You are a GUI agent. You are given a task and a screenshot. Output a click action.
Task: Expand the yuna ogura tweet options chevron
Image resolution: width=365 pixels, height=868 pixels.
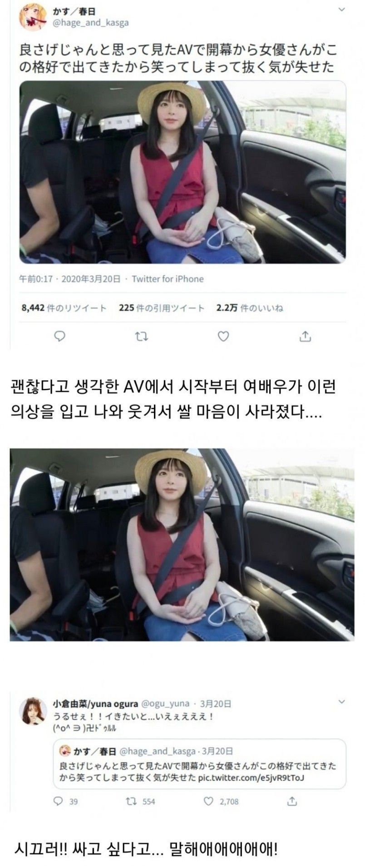[342, 702]
